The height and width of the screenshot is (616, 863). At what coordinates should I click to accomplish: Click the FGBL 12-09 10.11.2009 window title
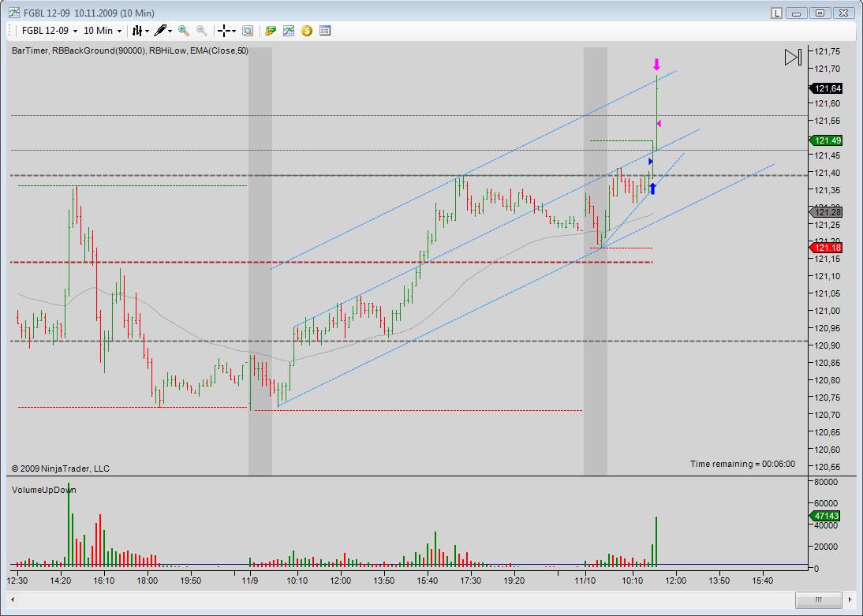coord(88,13)
